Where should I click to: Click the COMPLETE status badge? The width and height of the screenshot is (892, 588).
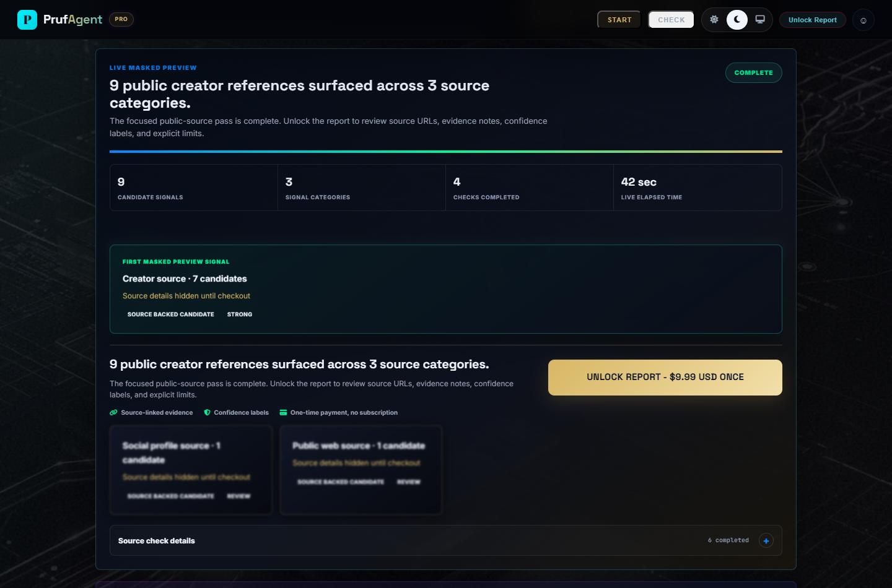pos(754,73)
